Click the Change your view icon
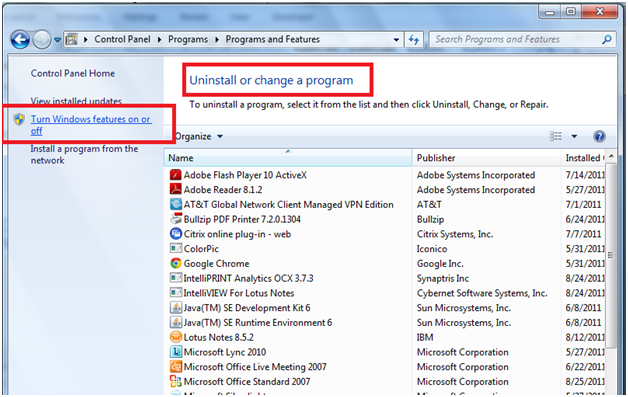The image size is (628, 397). 556,136
